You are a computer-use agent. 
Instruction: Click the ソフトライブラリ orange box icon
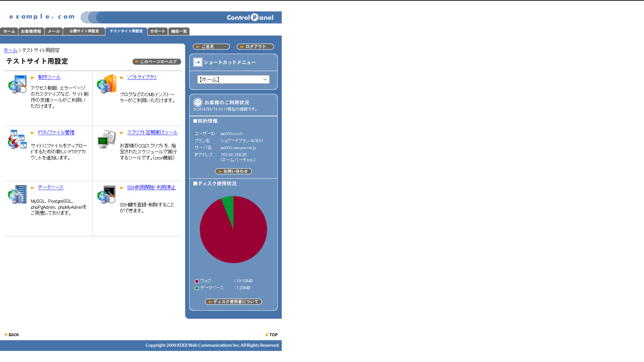tap(106, 84)
